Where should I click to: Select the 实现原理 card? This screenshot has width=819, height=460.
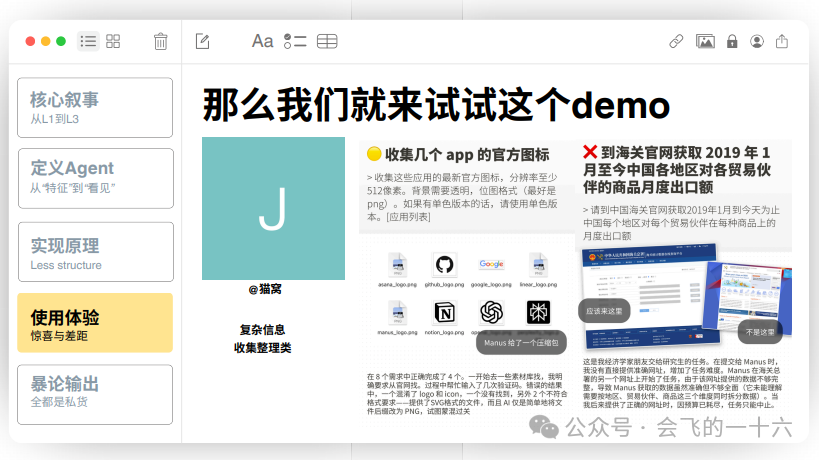tap(95, 252)
